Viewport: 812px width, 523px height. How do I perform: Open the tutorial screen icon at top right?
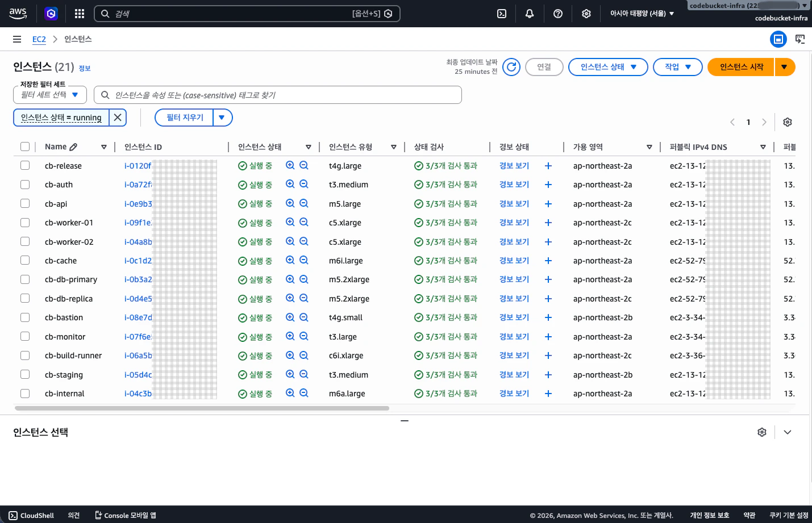click(x=800, y=39)
